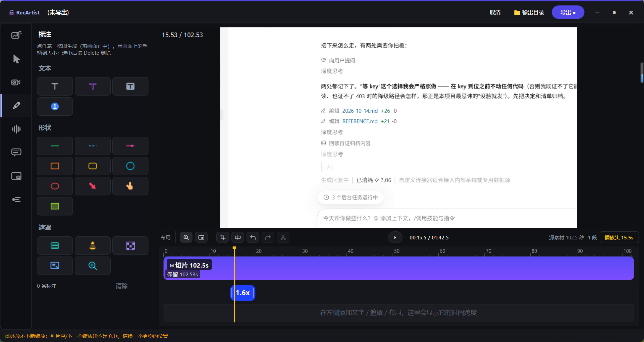This screenshot has width=644, height=342.
Task: Add a green filled rectangle shape
Action: 55,206
